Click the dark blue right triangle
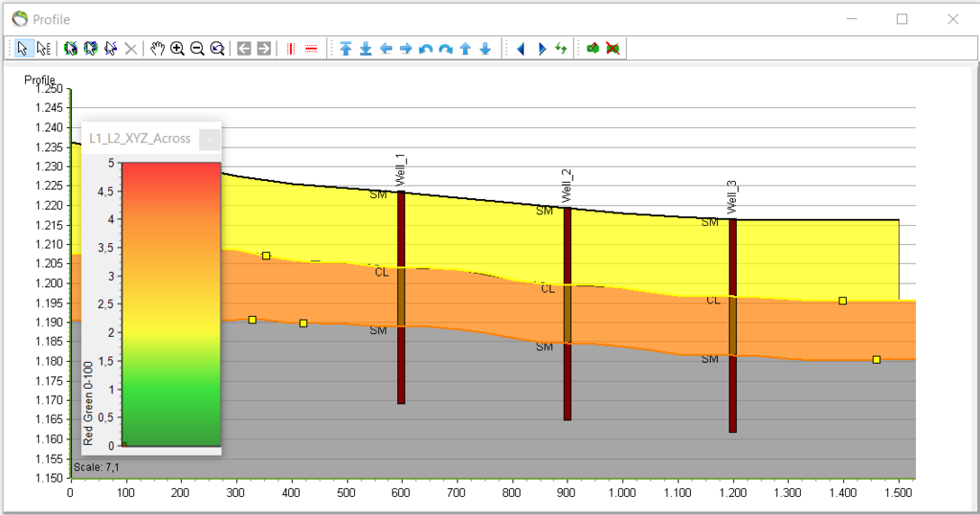Screen dimensions: 980x515 (x=541, y=49)
